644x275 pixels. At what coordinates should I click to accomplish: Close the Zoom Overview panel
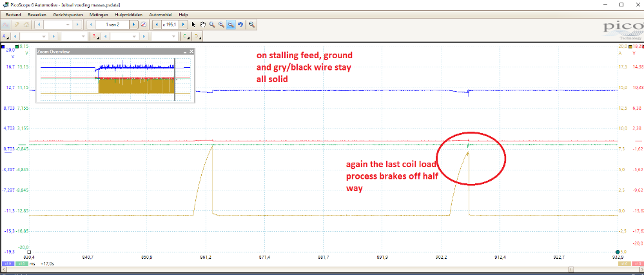[191, 51]
